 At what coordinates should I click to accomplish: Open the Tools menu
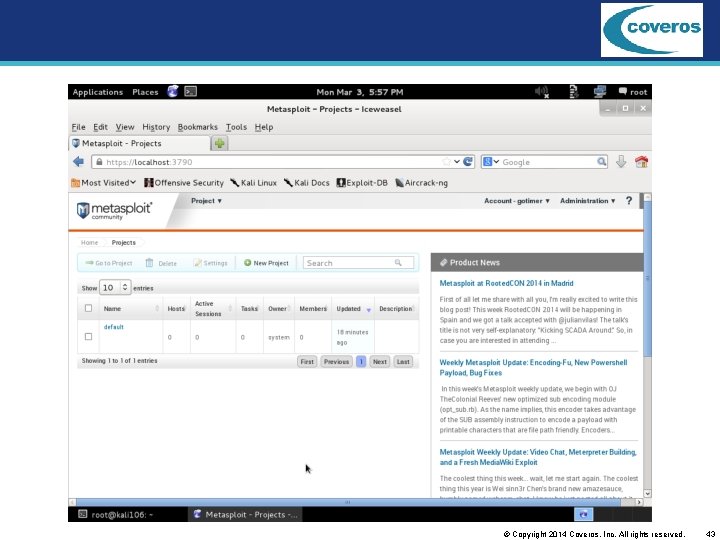[236, 127]
